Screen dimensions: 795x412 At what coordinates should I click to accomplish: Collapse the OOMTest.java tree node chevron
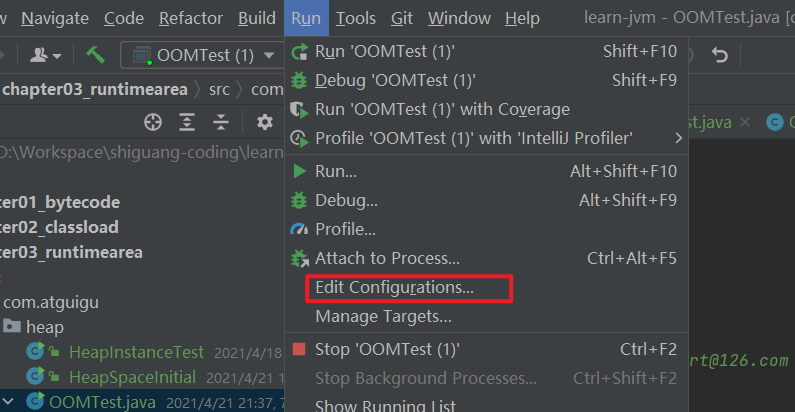[9, 402]
